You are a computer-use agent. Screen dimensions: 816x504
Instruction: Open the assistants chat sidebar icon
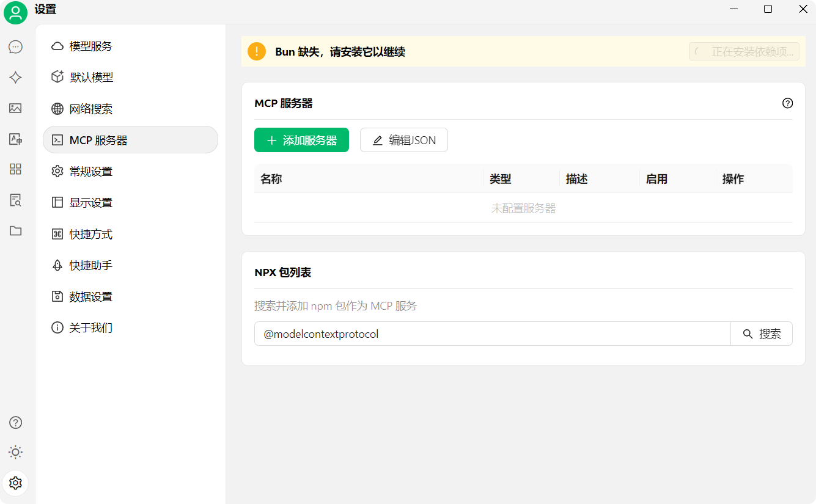(x=15, y=46)
